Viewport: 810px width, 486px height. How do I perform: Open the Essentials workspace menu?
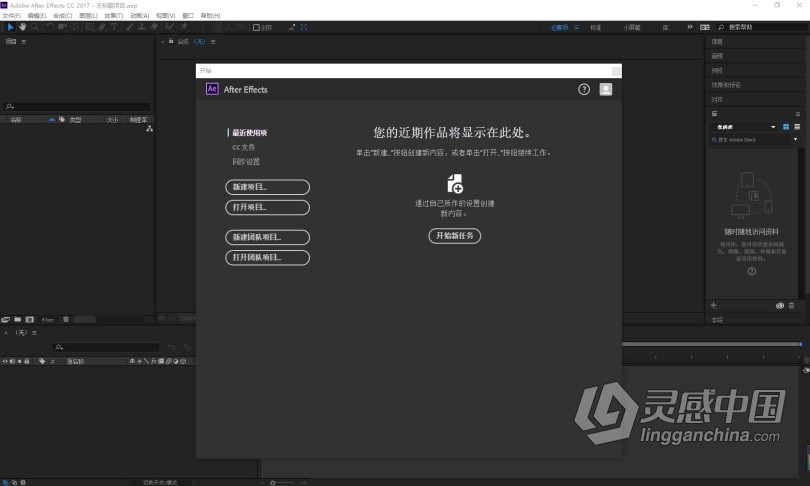coord(577,27)
